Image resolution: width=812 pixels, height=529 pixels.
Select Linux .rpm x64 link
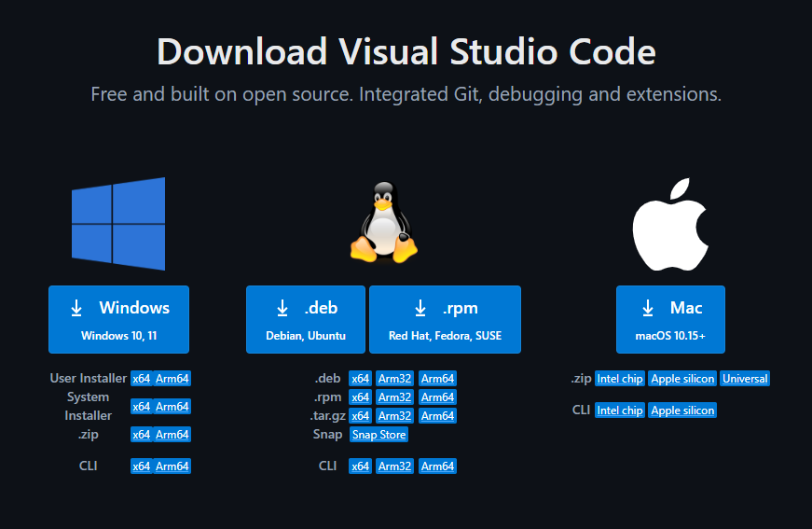(361, 397)
